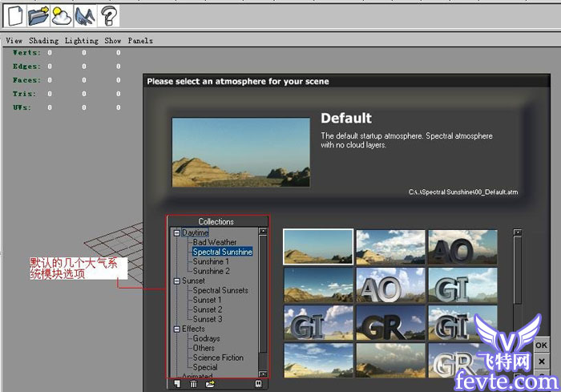The image size is (561, 392).
Task: Select second-row AO atmosphere thumbnail
Action: click(390, 285)
